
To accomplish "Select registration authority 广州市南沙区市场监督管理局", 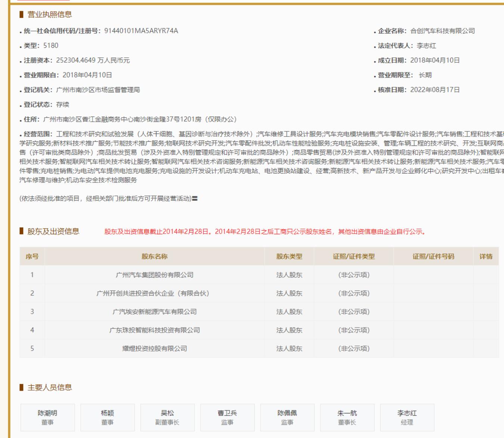I will click(98, 90).
